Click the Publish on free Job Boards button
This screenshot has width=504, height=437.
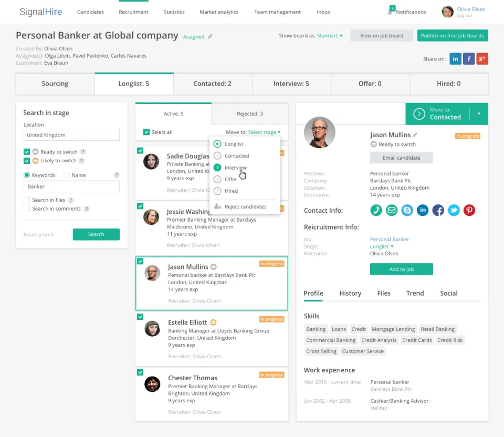[452, 36]
